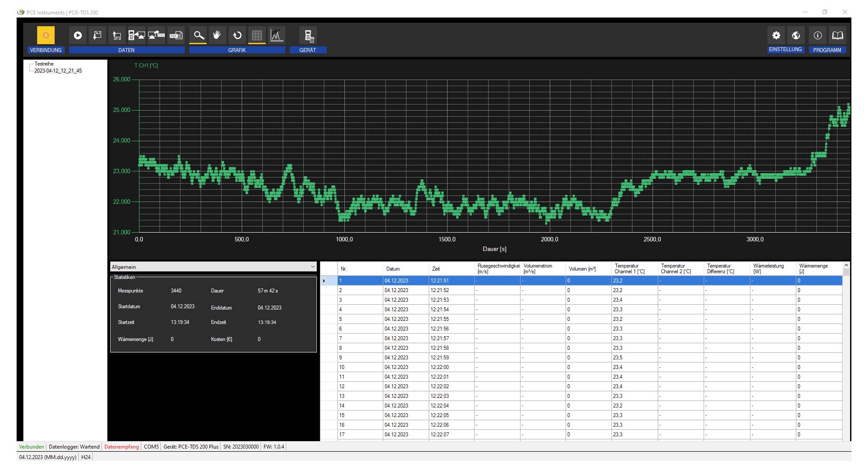Click the reset graph view icon
Image resolution: width=868 pixels, height=470 pixels.
(x=237, y=35)
